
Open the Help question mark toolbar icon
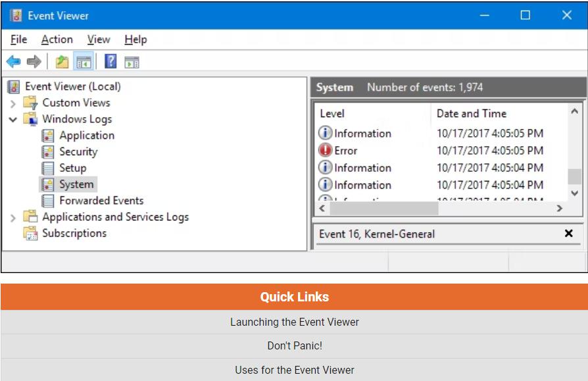pyautogui.click(x=110, y=61)
